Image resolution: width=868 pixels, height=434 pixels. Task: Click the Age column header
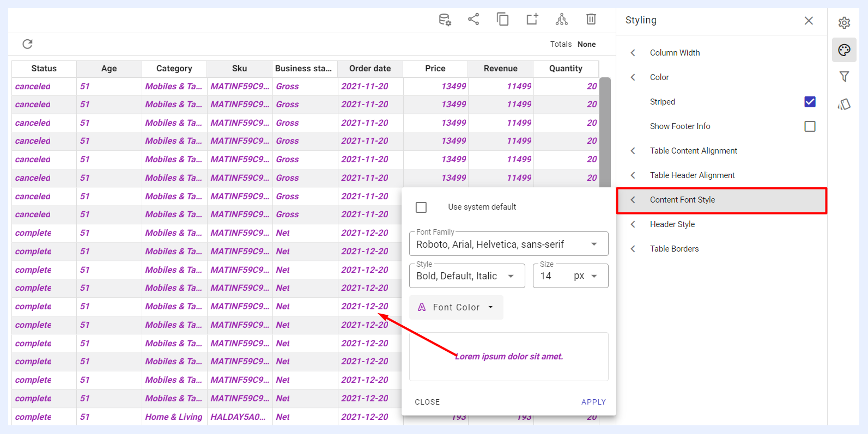[109, 69]
